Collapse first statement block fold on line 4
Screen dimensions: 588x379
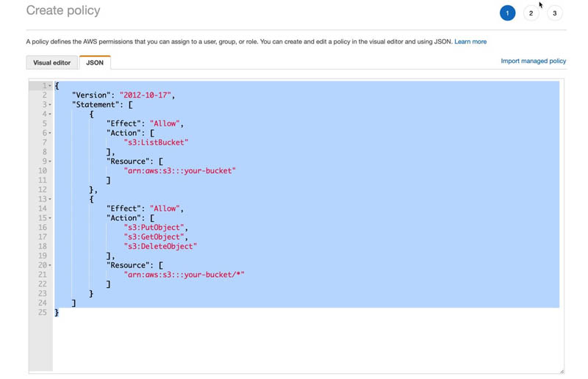pos(50,114)
